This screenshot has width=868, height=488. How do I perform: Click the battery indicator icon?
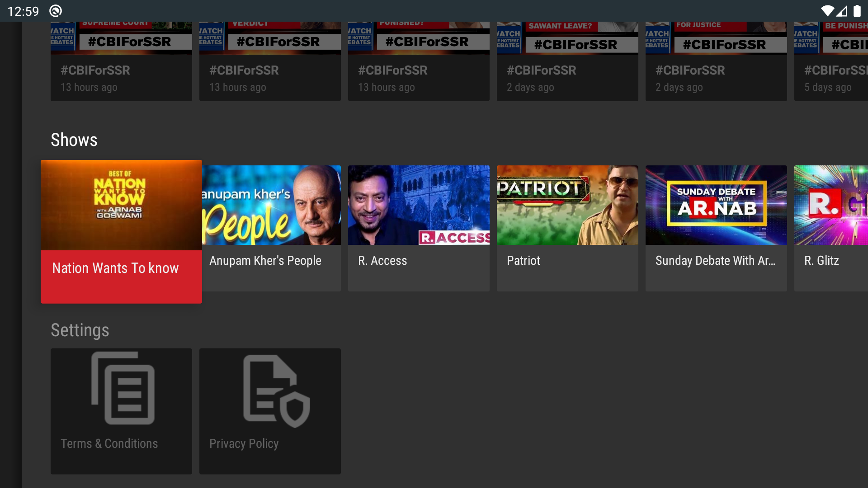click(x=856, y=11)
